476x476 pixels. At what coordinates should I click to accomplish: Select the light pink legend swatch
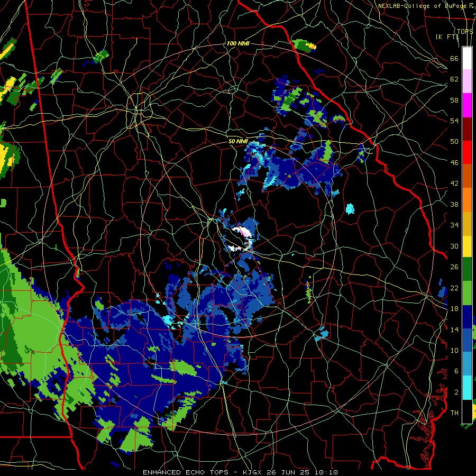tap(467, 81)
